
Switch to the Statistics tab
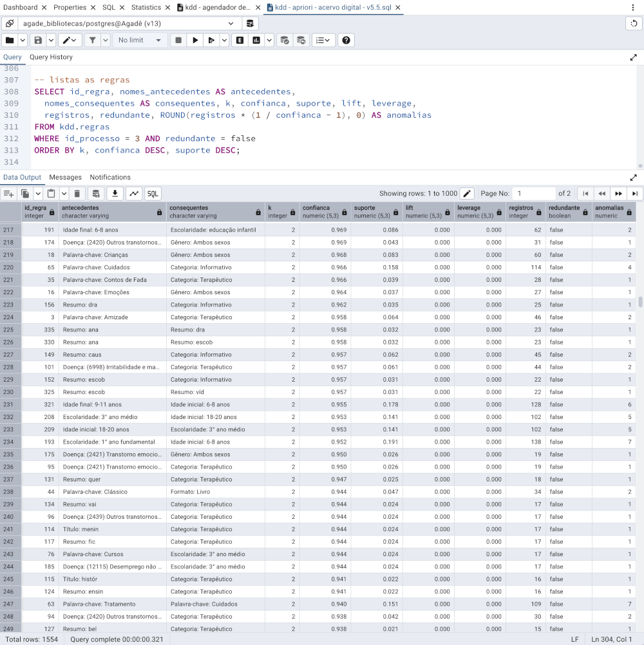point(146,8)
